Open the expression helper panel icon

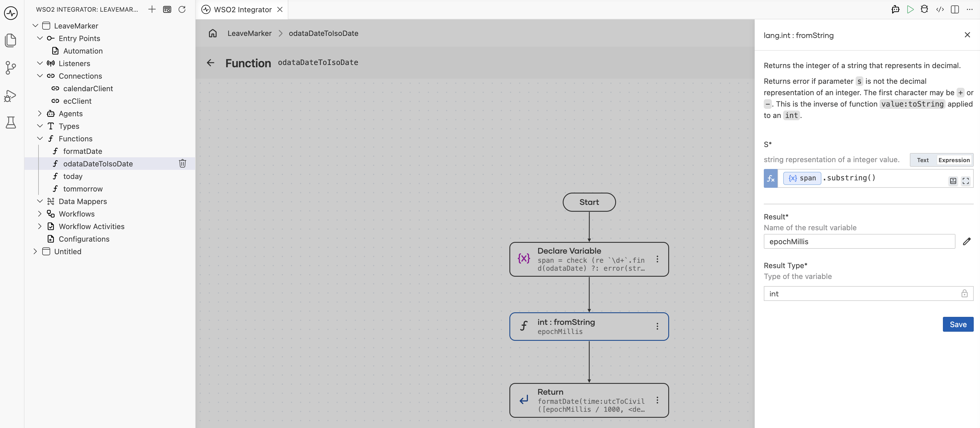953,181
